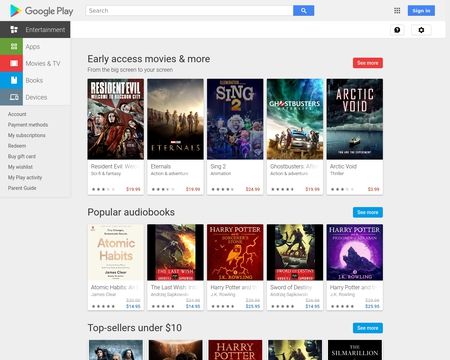
Task: Open the My Play activity link
Action: 25,177
